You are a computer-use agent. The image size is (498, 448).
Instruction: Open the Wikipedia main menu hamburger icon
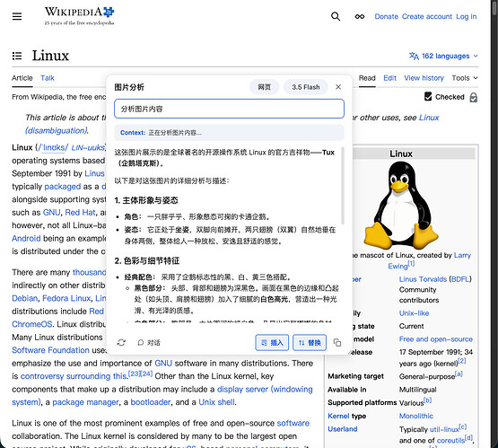click(17, 16)
